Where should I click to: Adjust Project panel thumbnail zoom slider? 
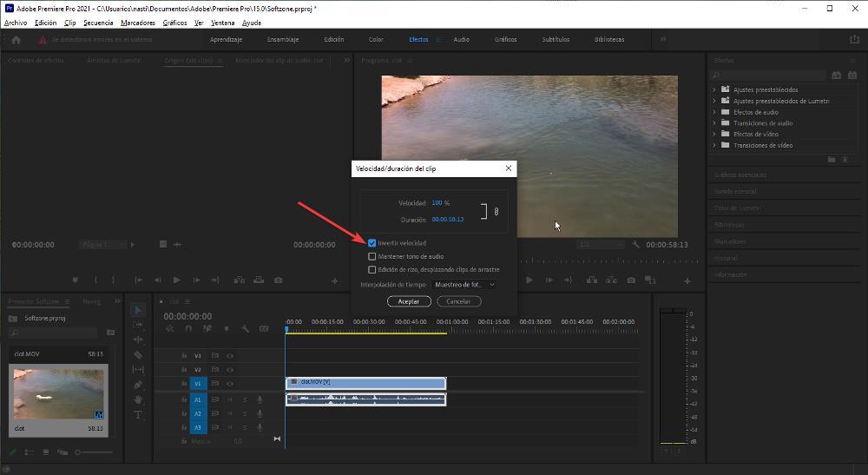94,452
